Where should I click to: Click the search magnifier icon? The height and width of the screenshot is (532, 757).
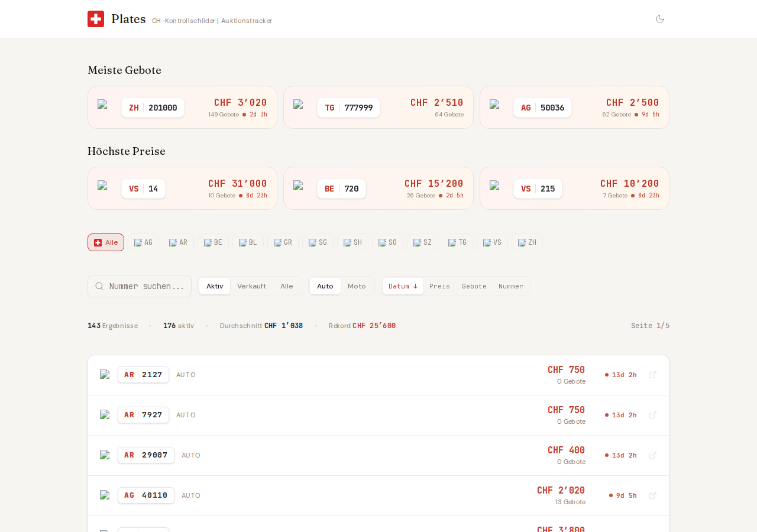click(x=99, y=286)
